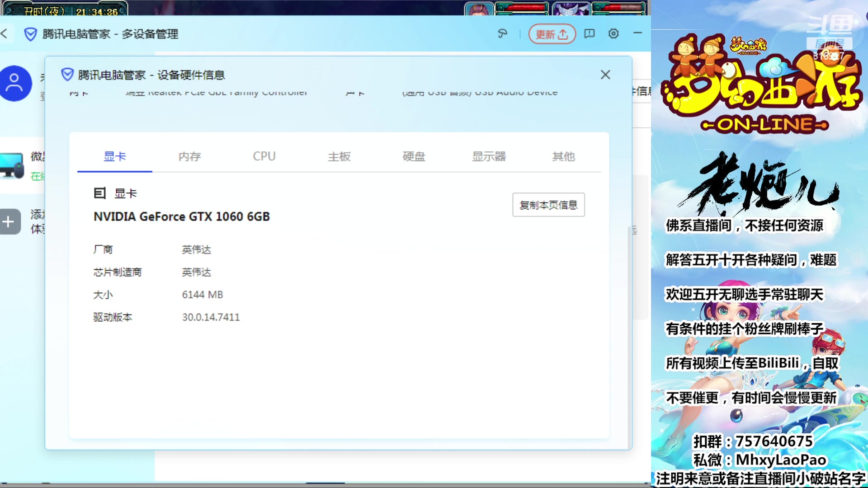The image size is (868, 488).
Task: Open the feedback message icon
Action: coord(590,33)
